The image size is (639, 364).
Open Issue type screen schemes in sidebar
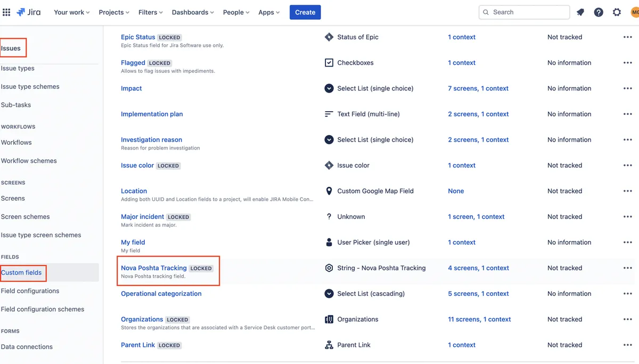coord(41,235)
